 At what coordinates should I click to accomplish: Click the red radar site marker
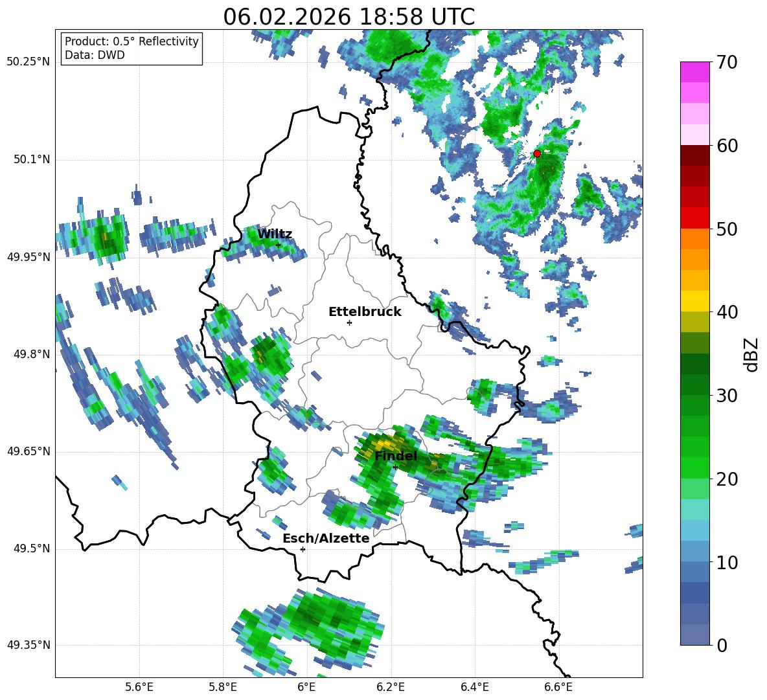(536, 153)
